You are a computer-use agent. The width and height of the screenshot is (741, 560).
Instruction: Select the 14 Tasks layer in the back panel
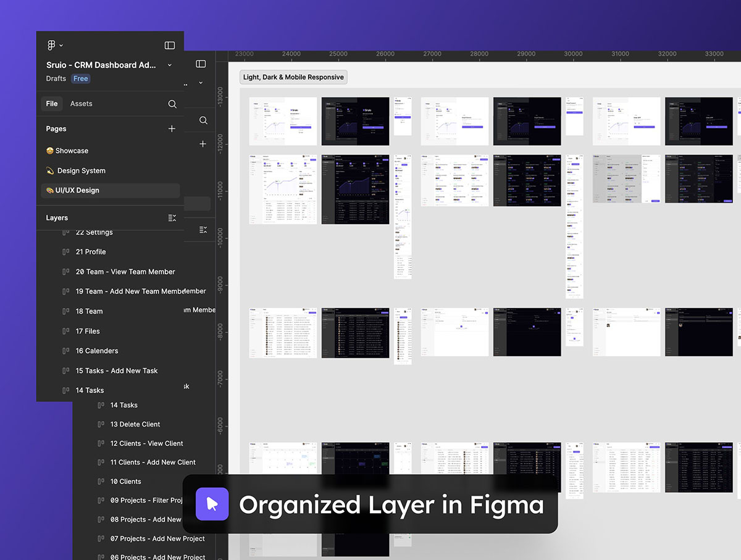(124, 405)
